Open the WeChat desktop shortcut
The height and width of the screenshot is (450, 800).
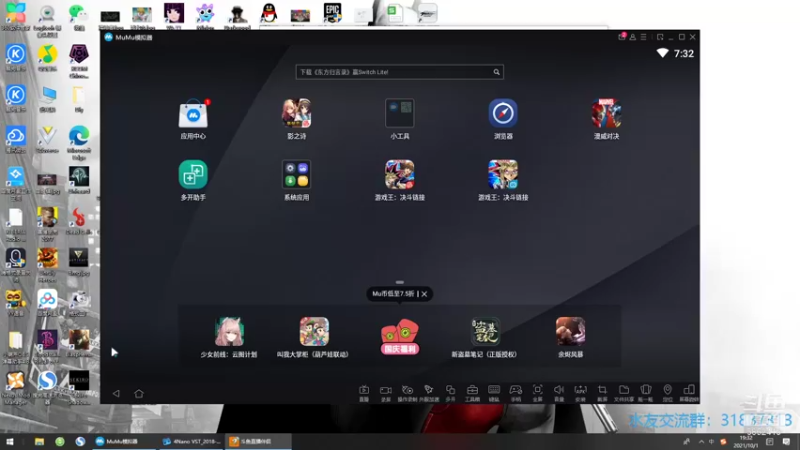pyautogui.click(x=79, y=15)
